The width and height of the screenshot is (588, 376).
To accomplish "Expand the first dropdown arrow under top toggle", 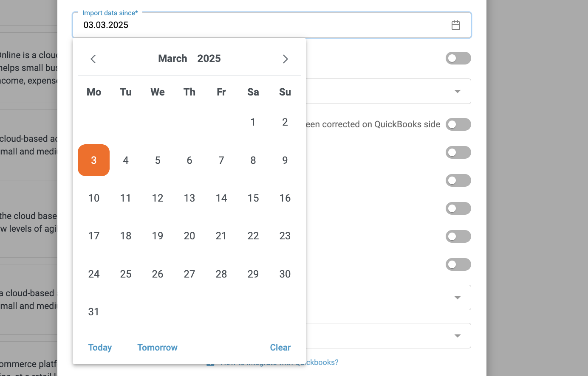I will point(458,91).
